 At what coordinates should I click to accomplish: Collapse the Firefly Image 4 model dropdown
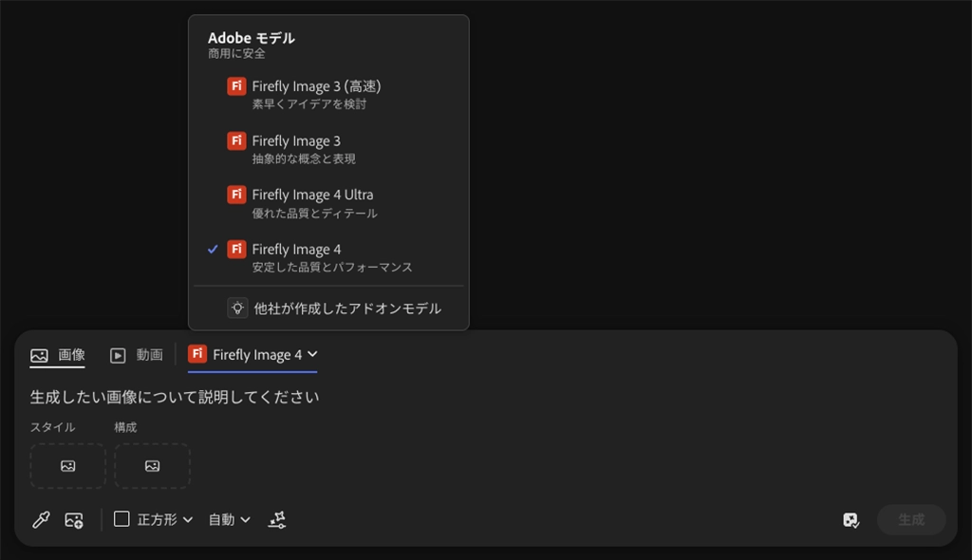[x=252, y=355]
